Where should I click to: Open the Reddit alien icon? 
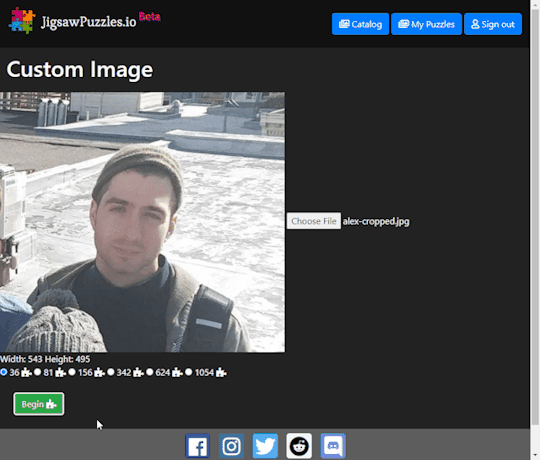(299, 446)
